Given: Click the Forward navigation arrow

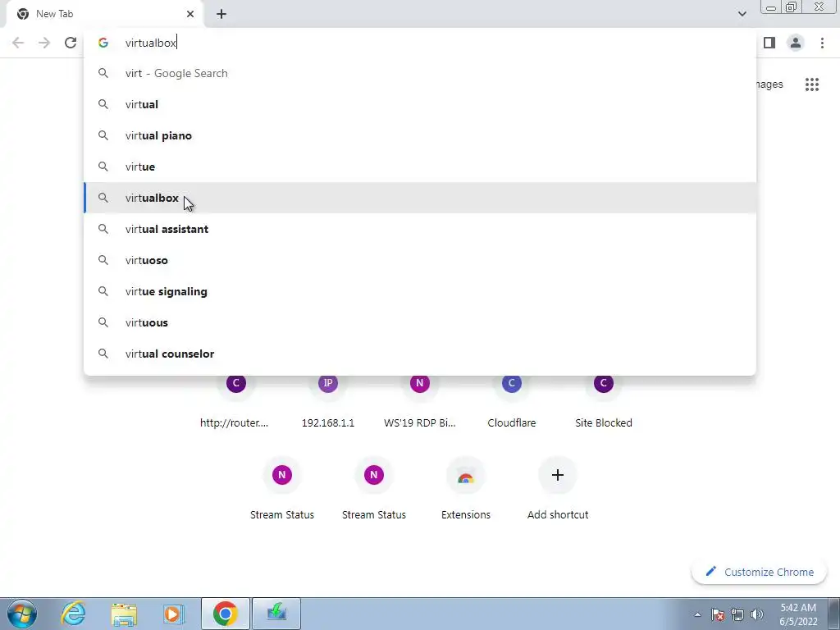Looking at the screenshot, I should tap(44, 43).
